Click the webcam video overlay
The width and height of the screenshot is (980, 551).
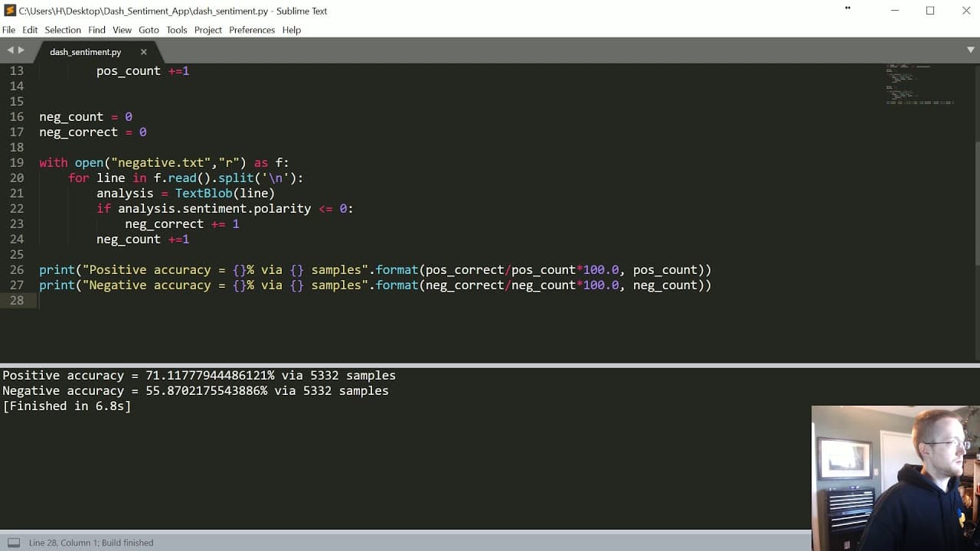896,478
